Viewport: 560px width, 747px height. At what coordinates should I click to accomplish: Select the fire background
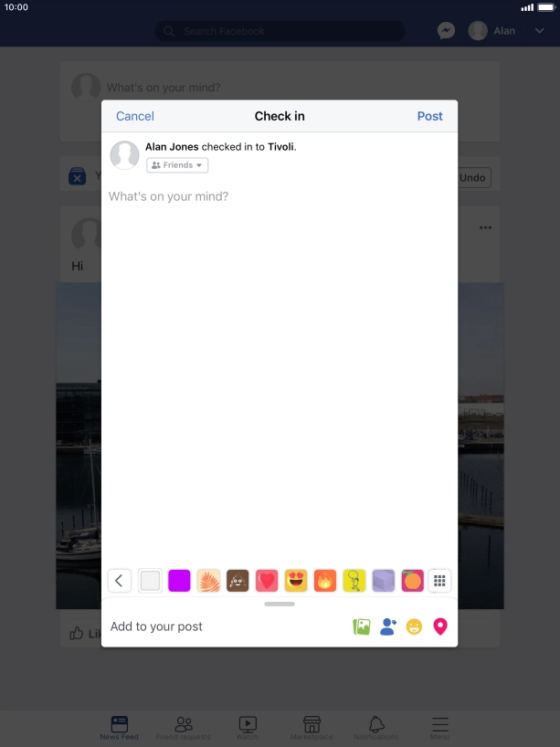pos(325,581)
